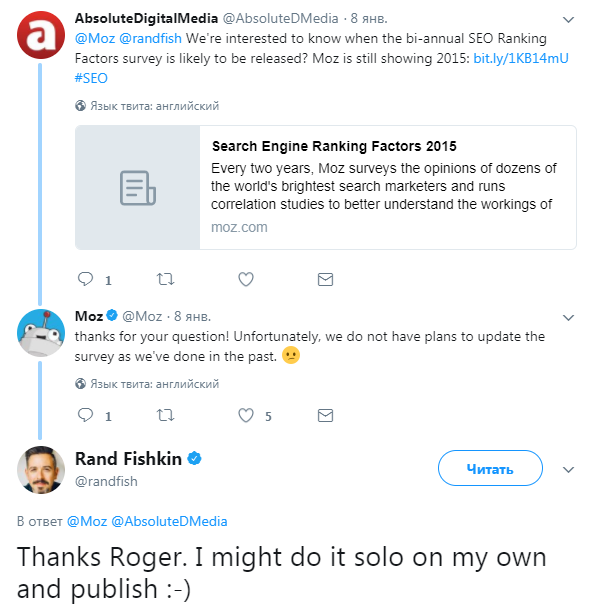
Task: Expand the Moz tweet options chevron
Action: 569,317
